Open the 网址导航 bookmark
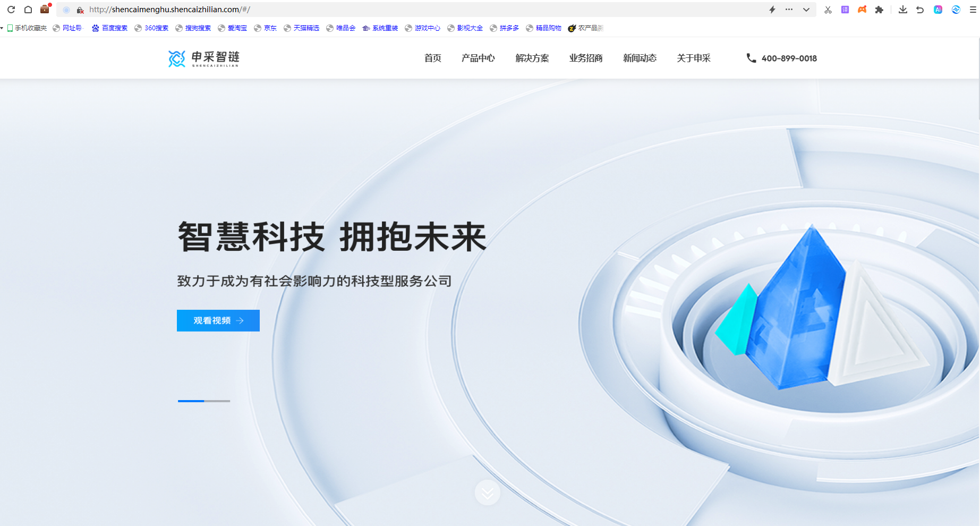 [68, 28]
